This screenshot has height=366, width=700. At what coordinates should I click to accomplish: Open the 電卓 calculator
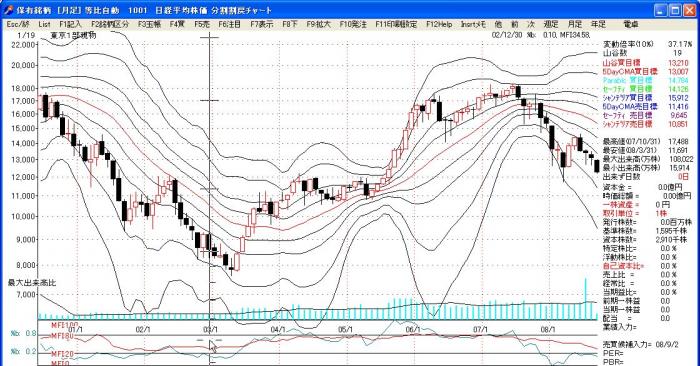click(631, 24)
